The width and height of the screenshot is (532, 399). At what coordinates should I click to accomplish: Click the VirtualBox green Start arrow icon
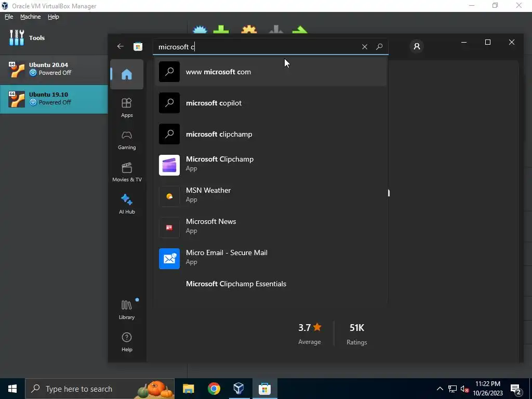300,29
